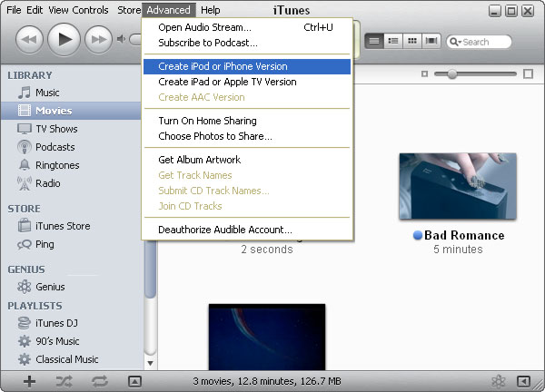Click the Genius button in status bar
Image resolution: width=545 pixels, height=392 pixels.
tap(499, 381)
